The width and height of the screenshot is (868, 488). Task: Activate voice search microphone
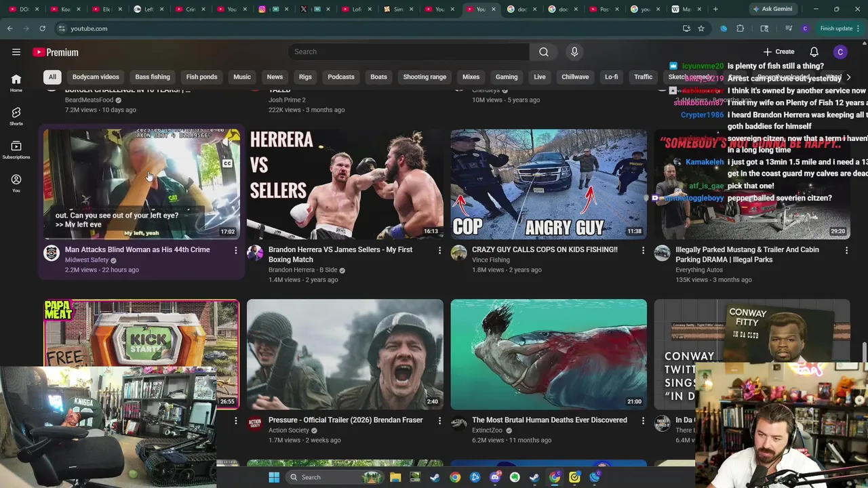(x=574, y=52)
